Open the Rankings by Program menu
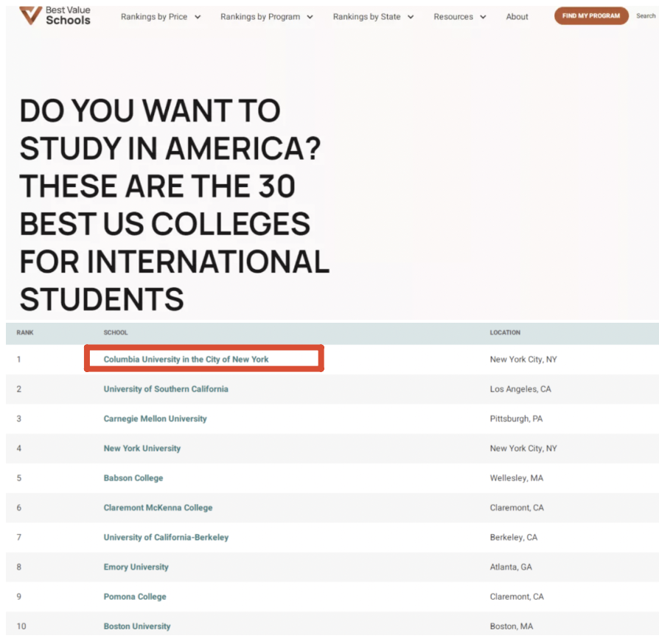This screenshot has height=644, width=659. coord(260,17)
